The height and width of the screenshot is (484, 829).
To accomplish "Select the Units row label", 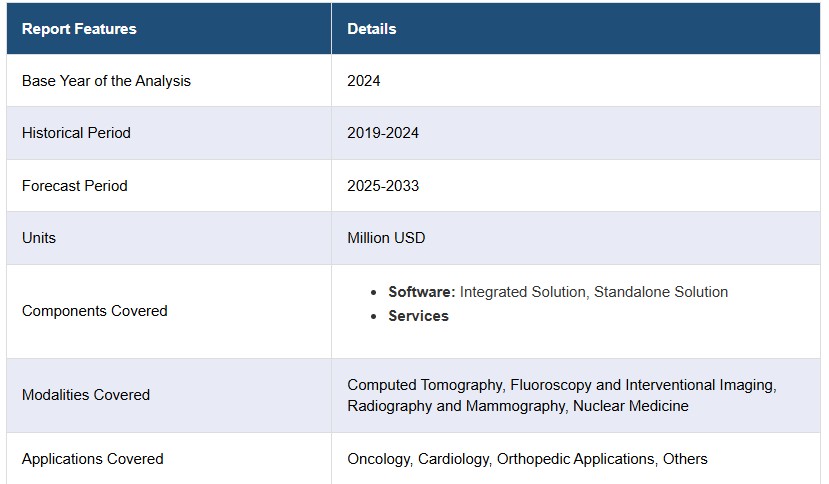I will click(39, 238).
